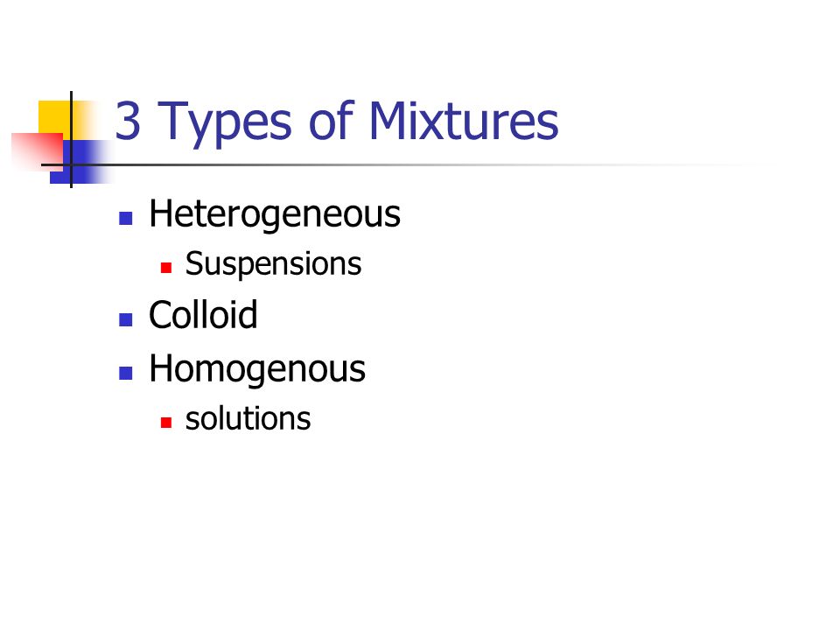Select the 'Colloid' bullet text
Viewport: 840px width, 630px height.
tap(203, 314)
